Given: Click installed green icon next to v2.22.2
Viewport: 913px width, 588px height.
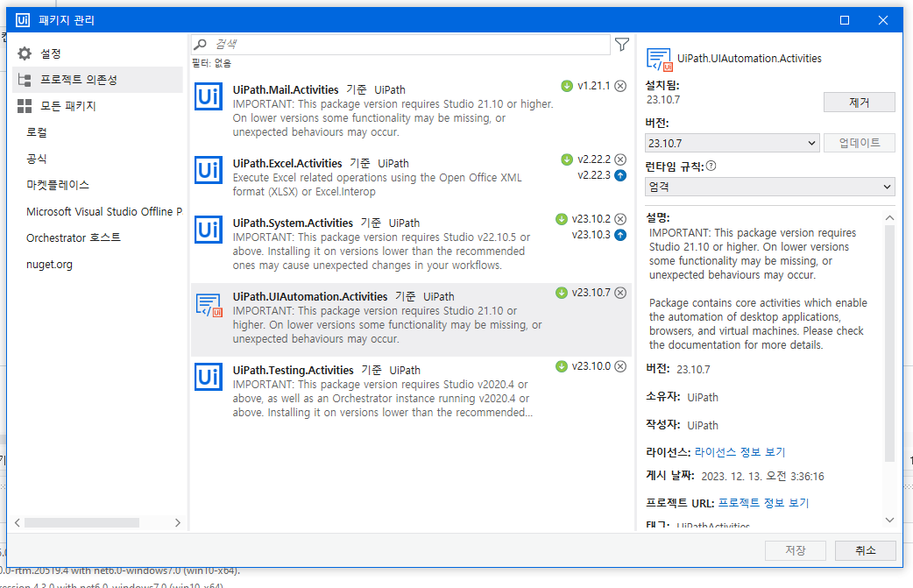Looking at the screenshot, I should point(567,159).
